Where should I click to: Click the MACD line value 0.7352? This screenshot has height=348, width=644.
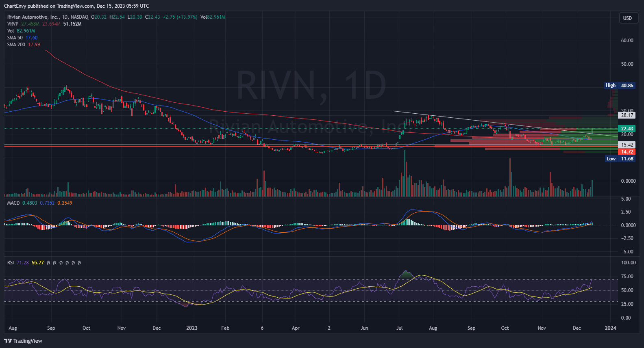click(47, 203)
